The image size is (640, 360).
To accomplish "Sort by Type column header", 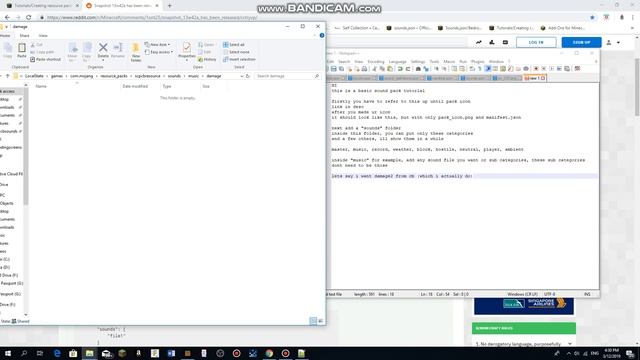I will [167, 86].
